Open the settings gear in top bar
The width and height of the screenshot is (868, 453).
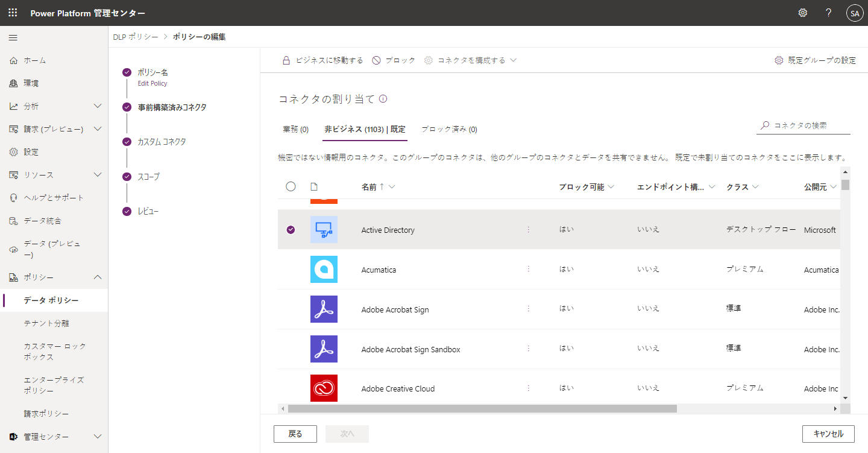point(803,13)
